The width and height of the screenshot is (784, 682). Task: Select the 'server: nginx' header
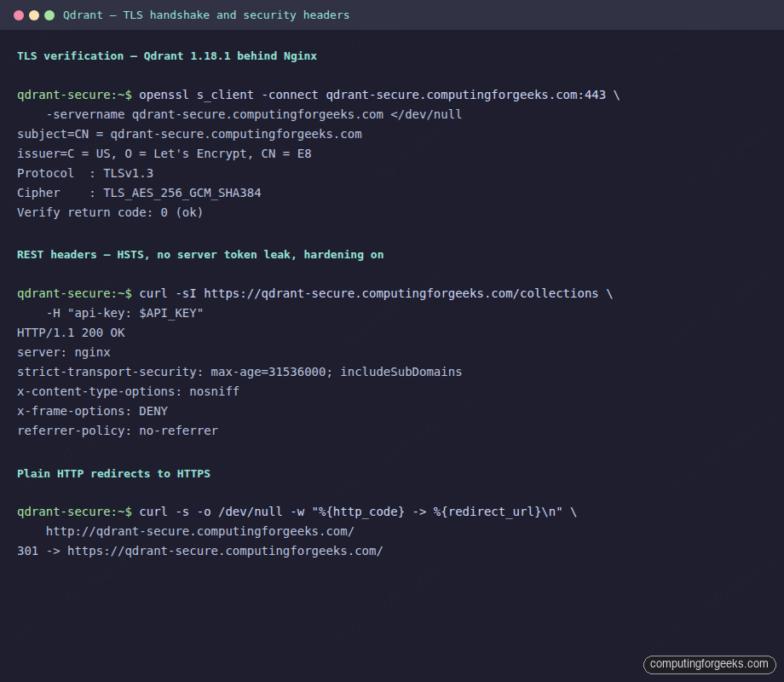[x=64, y=352]
